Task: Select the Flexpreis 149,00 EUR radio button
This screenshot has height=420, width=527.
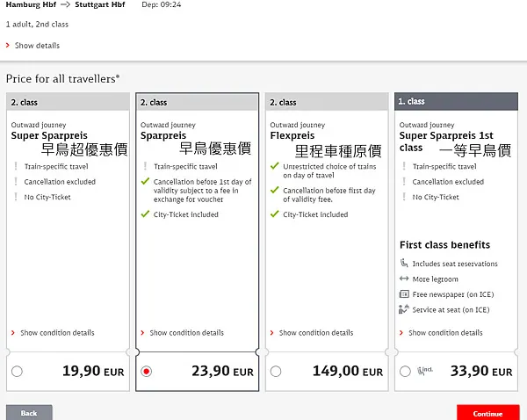Action: [x=276, y=372]
